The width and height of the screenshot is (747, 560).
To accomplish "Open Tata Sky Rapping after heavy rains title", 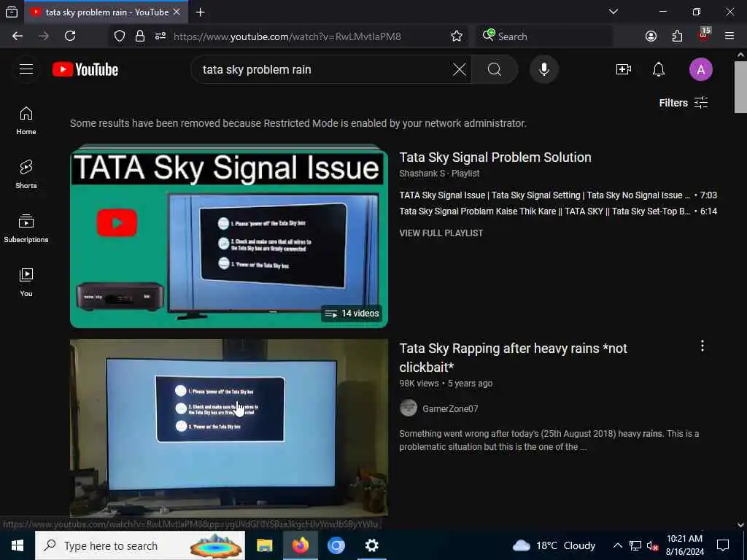I will (513, 357).
